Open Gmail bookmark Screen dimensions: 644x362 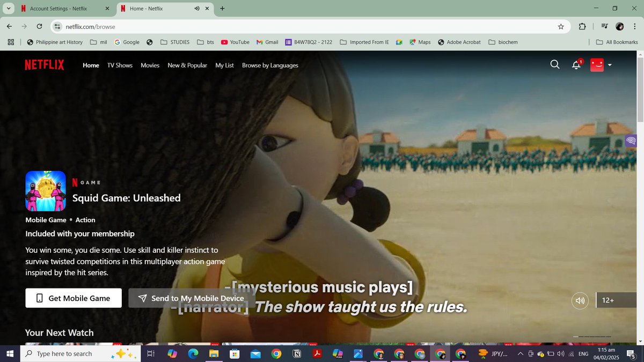pos(267,42)
